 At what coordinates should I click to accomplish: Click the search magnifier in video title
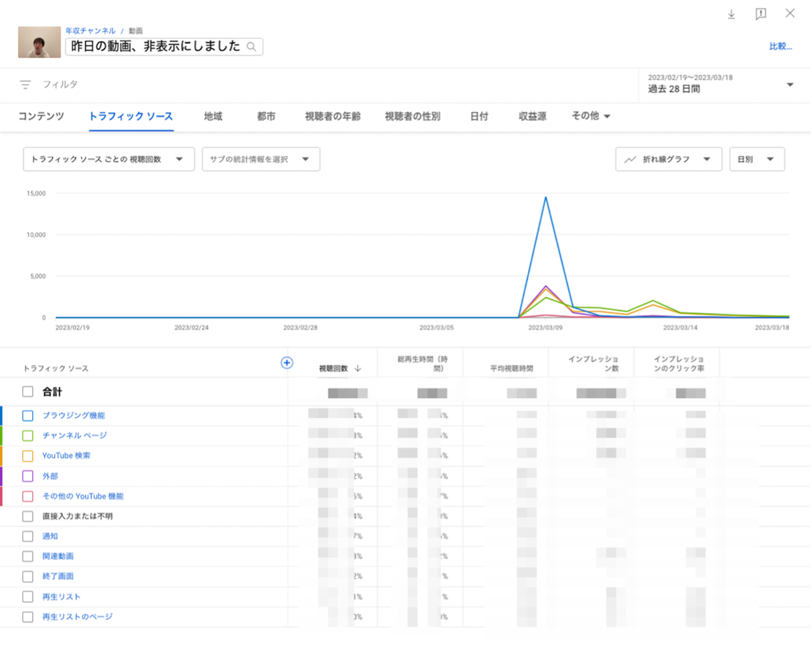point(251,47)
